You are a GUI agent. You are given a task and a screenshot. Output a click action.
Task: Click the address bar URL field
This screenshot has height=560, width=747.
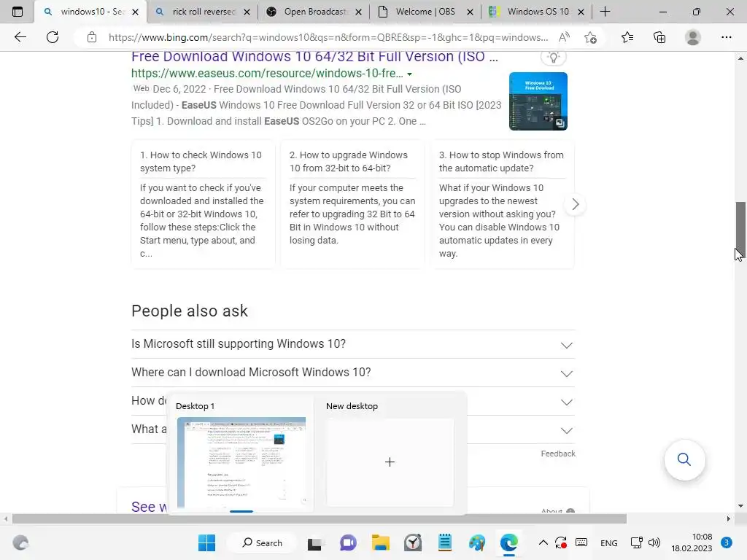point(328,37)
